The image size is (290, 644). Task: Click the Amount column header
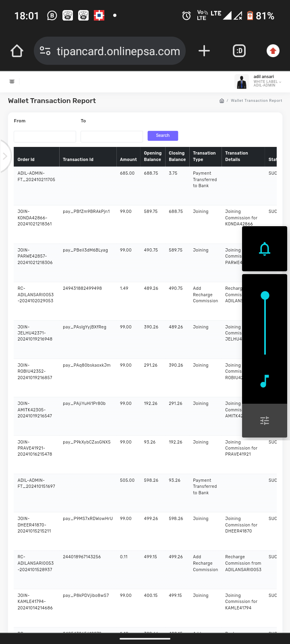coord(128,159)
